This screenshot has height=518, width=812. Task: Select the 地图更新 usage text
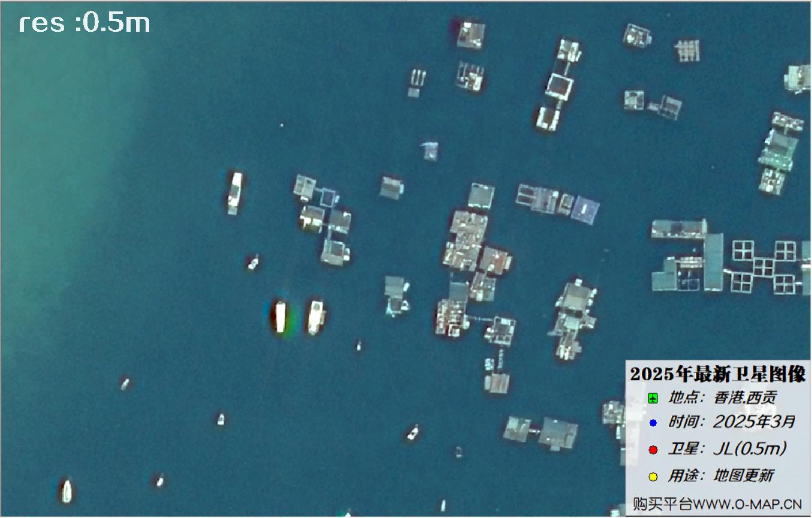744,476
